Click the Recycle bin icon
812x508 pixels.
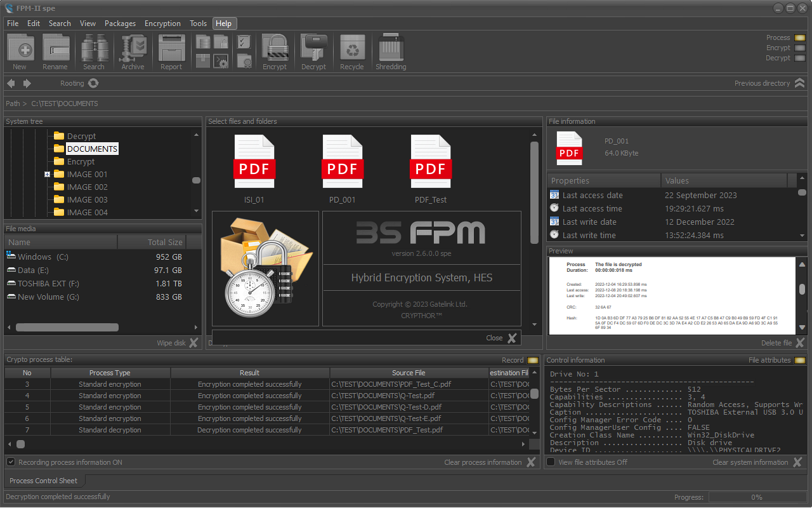353,48
